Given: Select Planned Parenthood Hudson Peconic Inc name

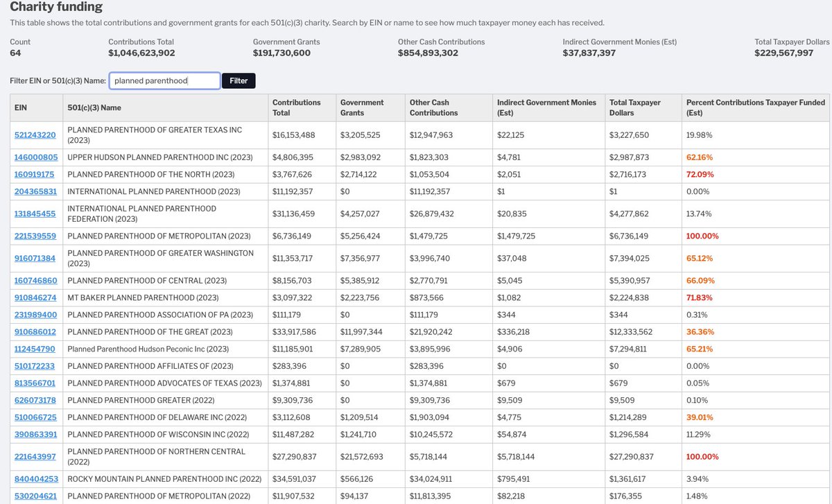Looking at the screenshot, I should tap(148, 349).
